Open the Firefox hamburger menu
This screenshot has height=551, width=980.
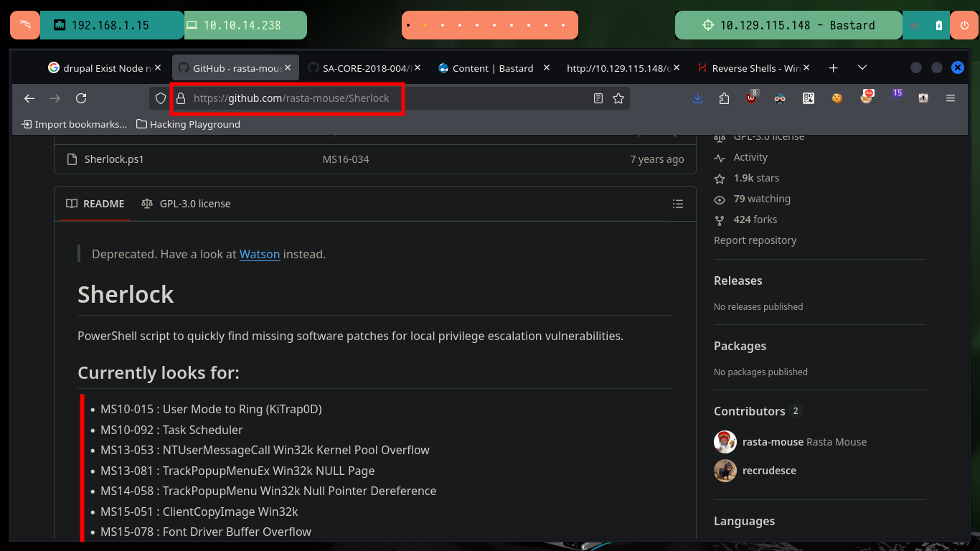pos(951,98)
